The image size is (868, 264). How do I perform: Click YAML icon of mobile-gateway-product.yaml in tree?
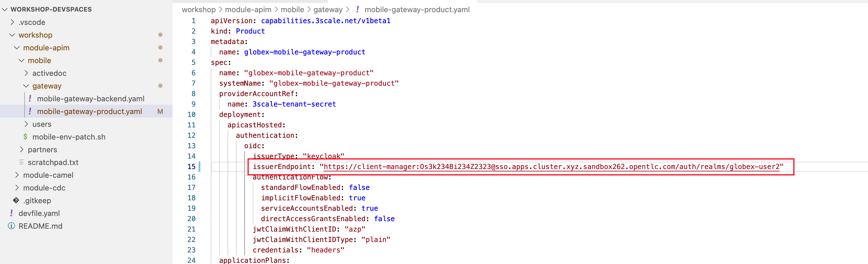pyautogui.click(x=30, y=111)
